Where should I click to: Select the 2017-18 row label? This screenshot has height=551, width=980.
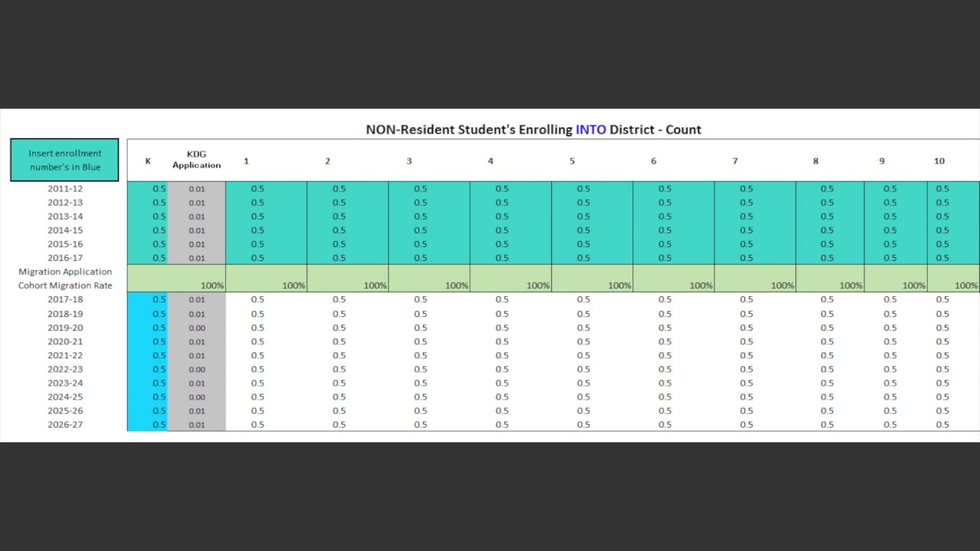pyautogui.click(x=65, y=299)
